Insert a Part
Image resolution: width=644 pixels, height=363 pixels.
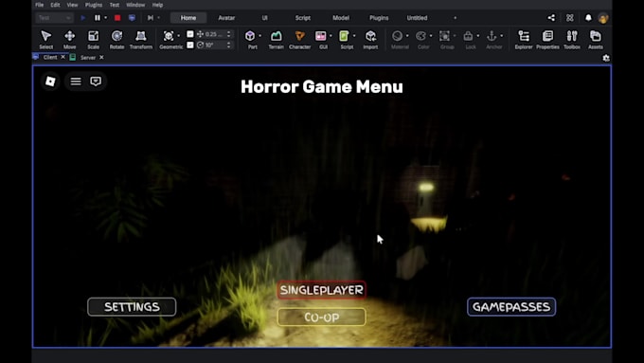coord(250,36)
